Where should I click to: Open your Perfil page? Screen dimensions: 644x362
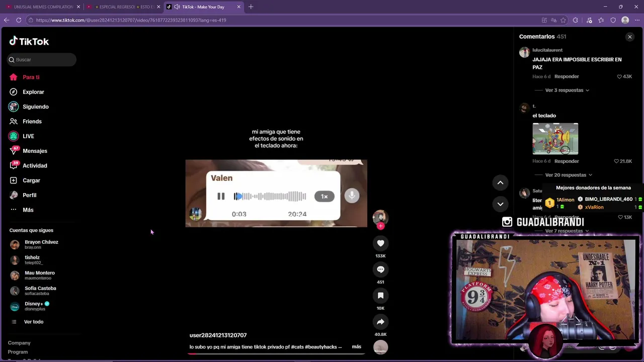(x=23, y=195)
